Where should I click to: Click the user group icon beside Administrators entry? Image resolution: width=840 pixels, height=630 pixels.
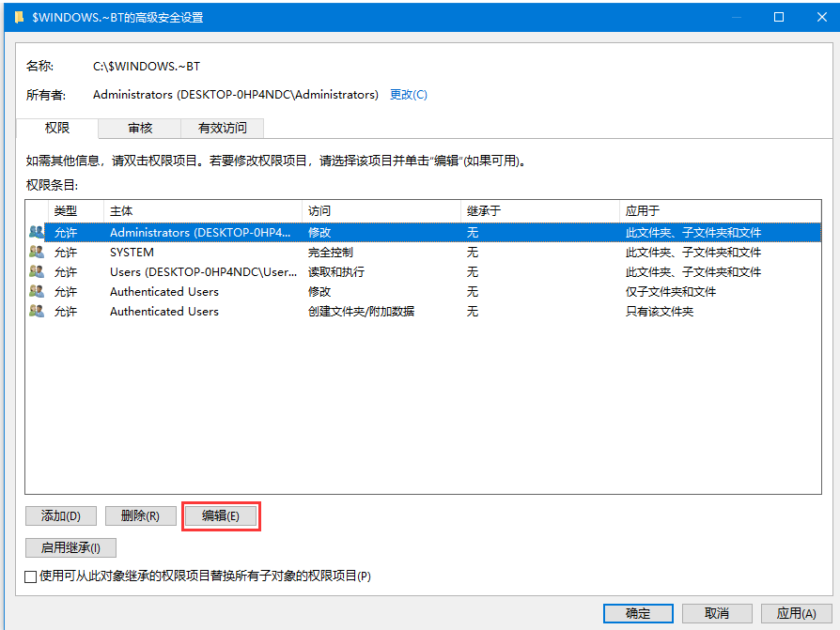[37, 232]
